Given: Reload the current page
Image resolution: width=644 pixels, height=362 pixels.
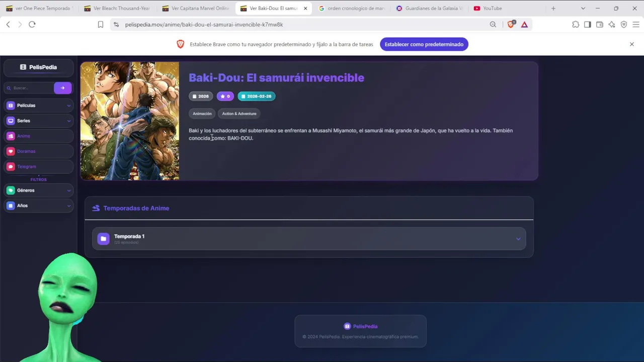Looking at the screenshot, I should click(x=32, y=24).
